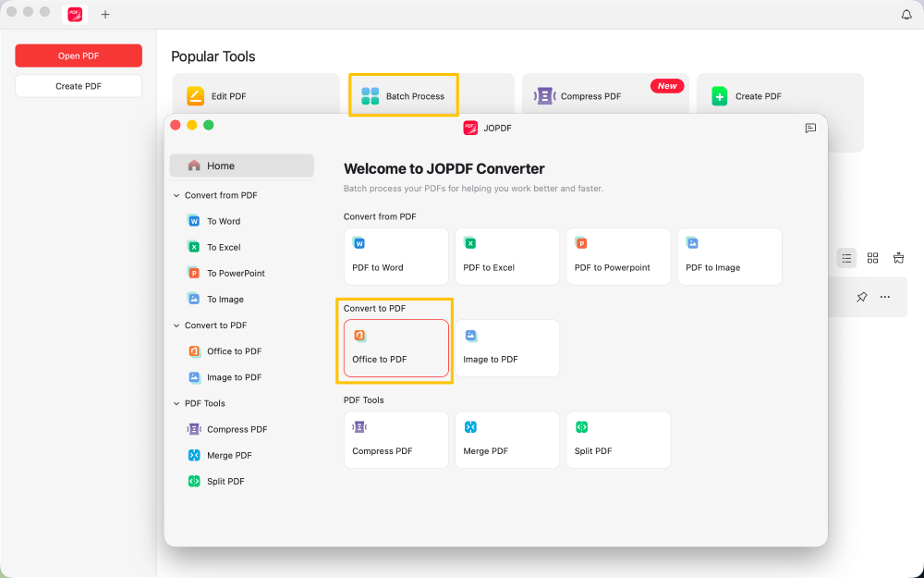This screenshot has height=578, width=924.
Task: Choose the PDF to Powerpoint converter
Action: tap(618, 256)
